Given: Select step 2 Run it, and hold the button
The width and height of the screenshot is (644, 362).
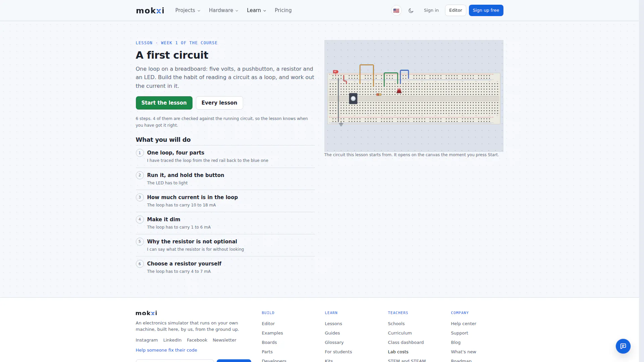Looking at the screenshot, I should (x=225, y=179).
